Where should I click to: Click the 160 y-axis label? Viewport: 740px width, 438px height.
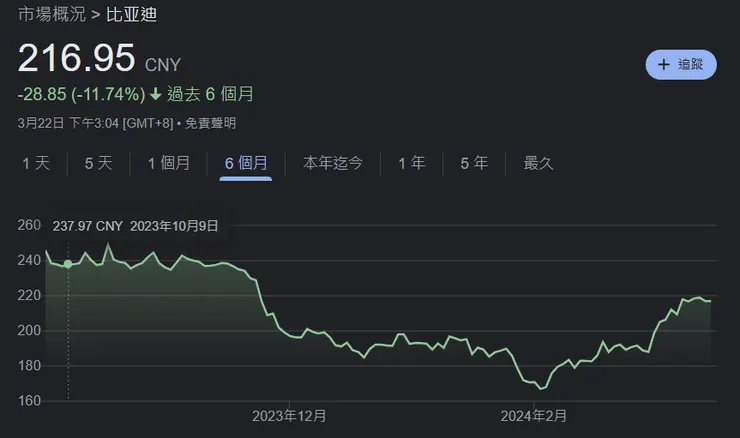pos(29,401)
